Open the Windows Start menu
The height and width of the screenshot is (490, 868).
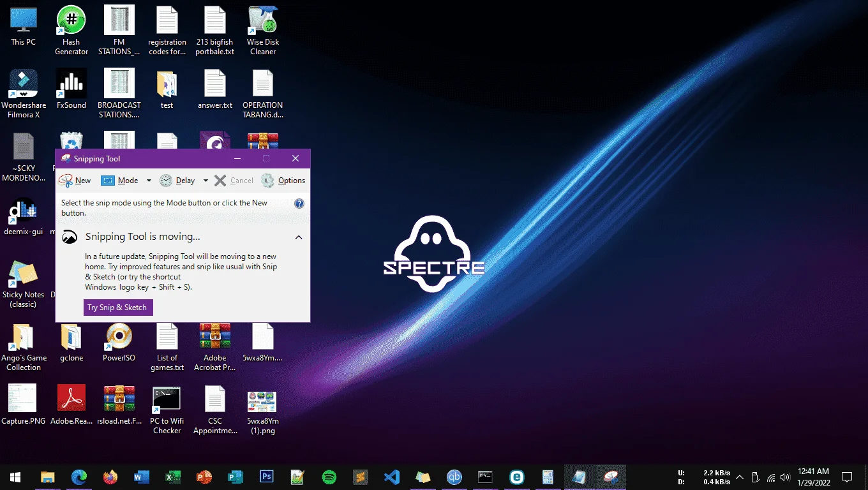15,477
